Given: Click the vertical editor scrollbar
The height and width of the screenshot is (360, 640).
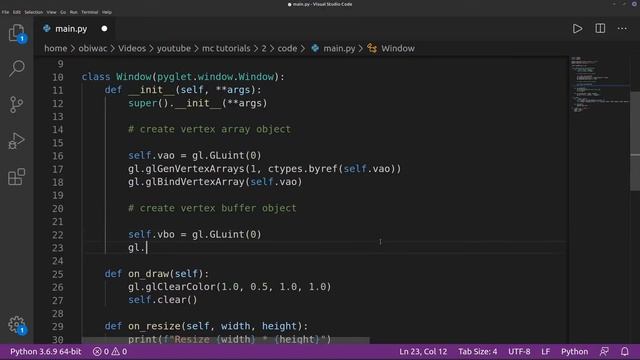Looking at the screenshot, I should pos(635,141).
